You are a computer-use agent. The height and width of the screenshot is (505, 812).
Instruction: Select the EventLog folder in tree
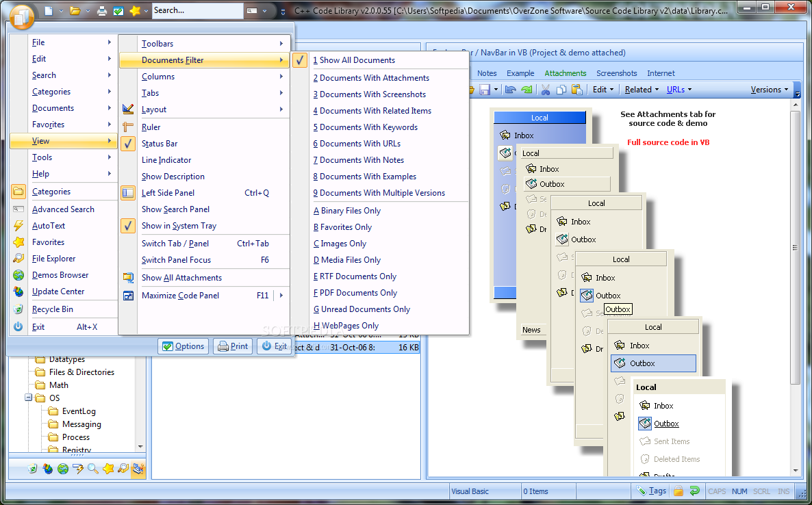[x=79, y=411]
